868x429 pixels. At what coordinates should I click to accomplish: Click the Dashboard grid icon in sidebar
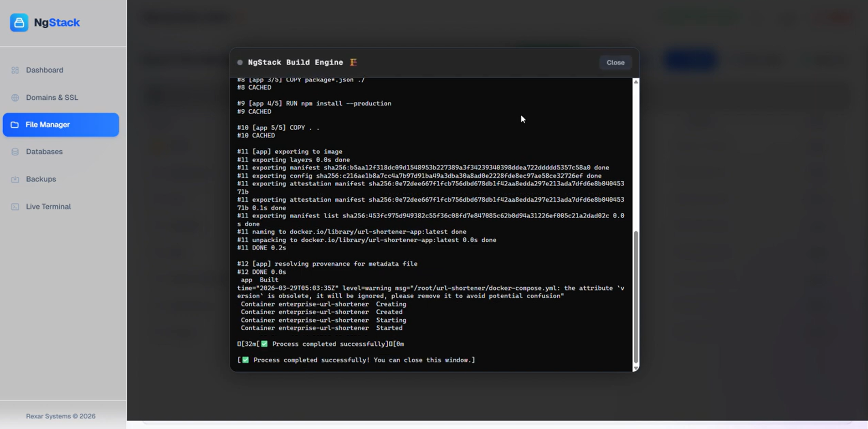(x=15, y=70)
